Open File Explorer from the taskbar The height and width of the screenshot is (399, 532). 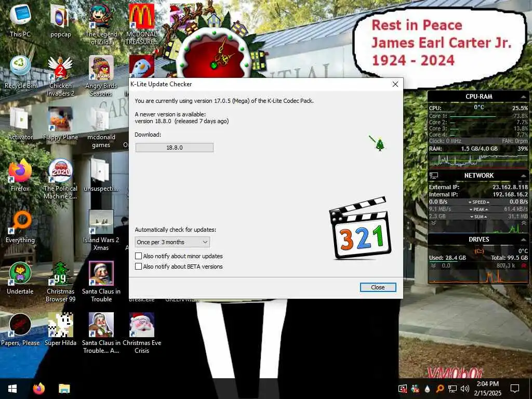64,389
